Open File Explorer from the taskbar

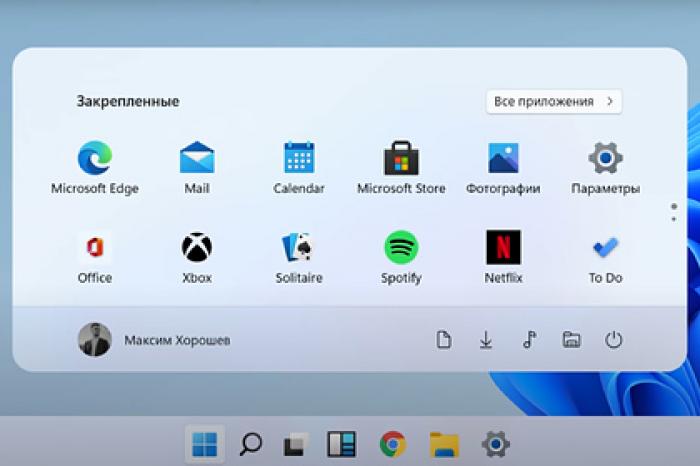(x=444, y=445)
